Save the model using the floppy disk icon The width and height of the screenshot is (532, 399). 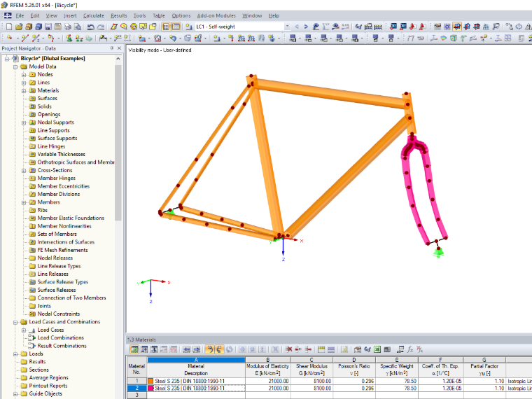tap(48, 27)
